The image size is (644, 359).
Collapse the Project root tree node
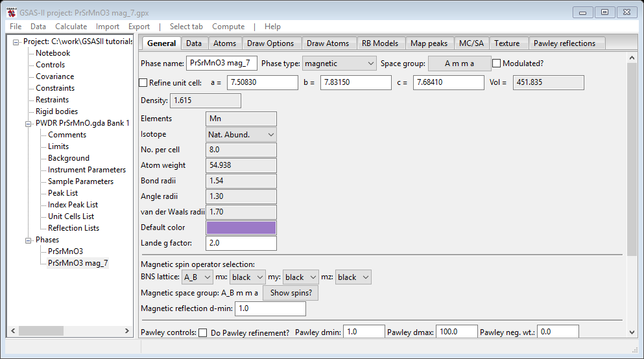(x=16, y=42)
